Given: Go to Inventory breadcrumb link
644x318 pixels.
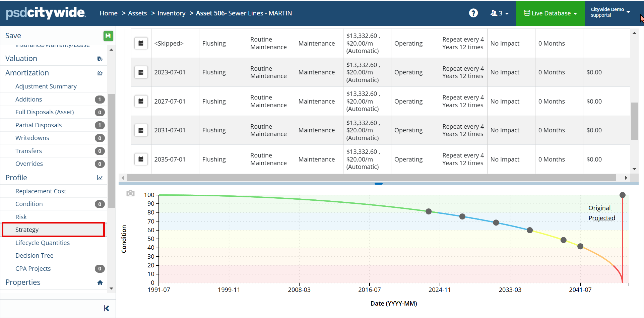Looking at the screenshot, I should click(171, 13).
